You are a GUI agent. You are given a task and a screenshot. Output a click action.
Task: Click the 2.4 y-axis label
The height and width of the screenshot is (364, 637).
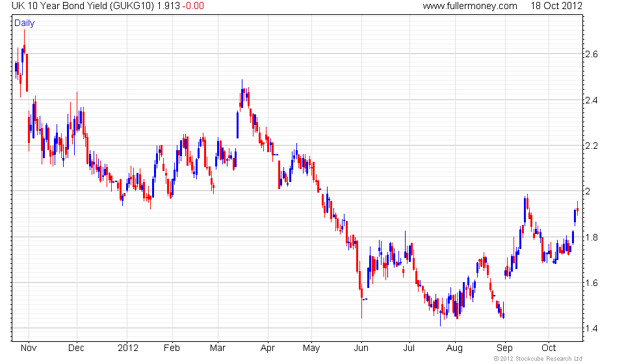pyautogui.click(x=591, y=100)
